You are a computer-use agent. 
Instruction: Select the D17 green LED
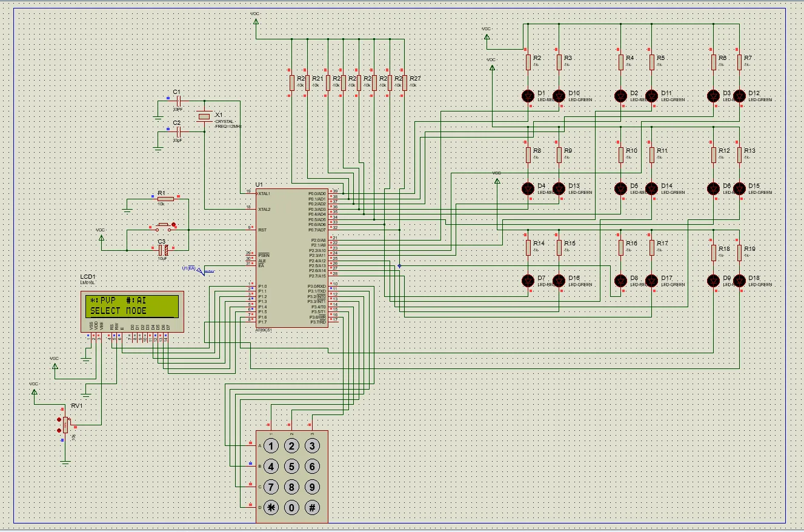[x=651, y=281]
